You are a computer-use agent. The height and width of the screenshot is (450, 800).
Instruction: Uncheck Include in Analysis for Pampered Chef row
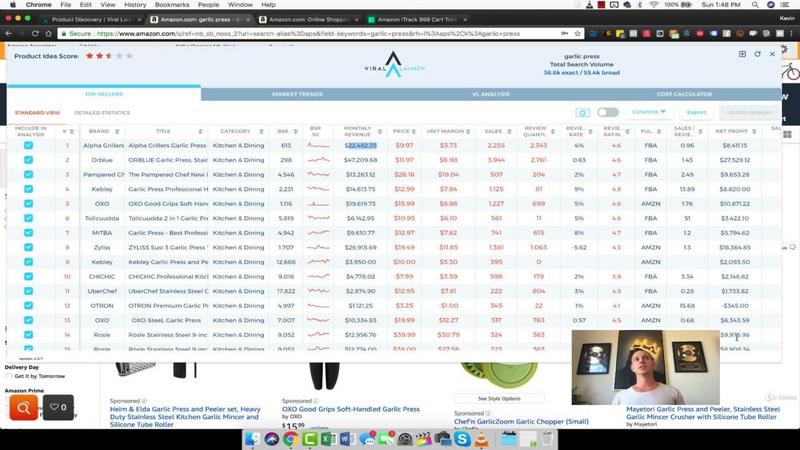pos(29,174)
